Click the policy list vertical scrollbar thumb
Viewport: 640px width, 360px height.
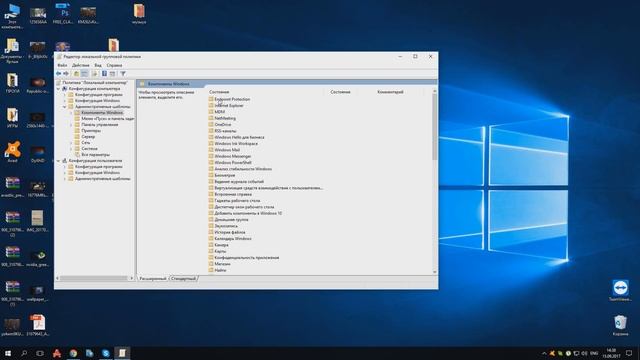coord(434,127)
